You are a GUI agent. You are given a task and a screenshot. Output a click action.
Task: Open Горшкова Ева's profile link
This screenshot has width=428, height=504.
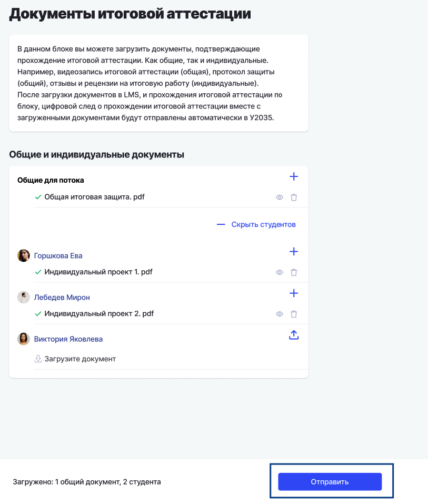click(x=58, y=255)
